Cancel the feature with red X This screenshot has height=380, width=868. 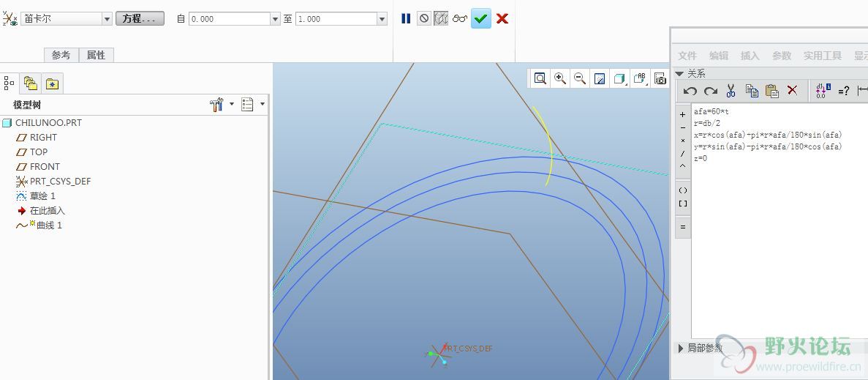coord(502,19)
